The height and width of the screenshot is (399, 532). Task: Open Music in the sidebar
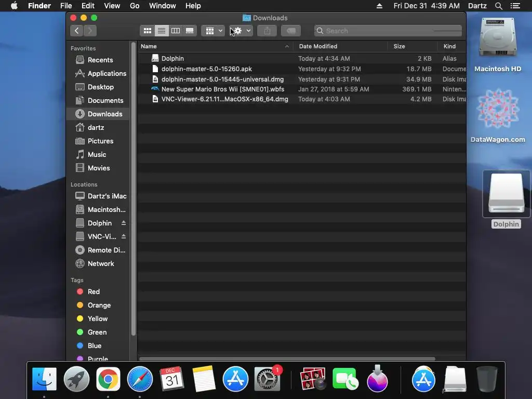coord(98,155)
